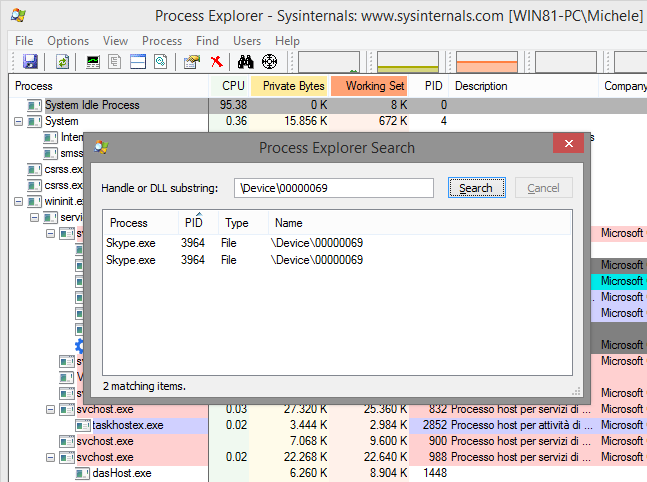Sort search results by Name column
This screenshot has width=647, height=482.
click(x=420, y=223)
